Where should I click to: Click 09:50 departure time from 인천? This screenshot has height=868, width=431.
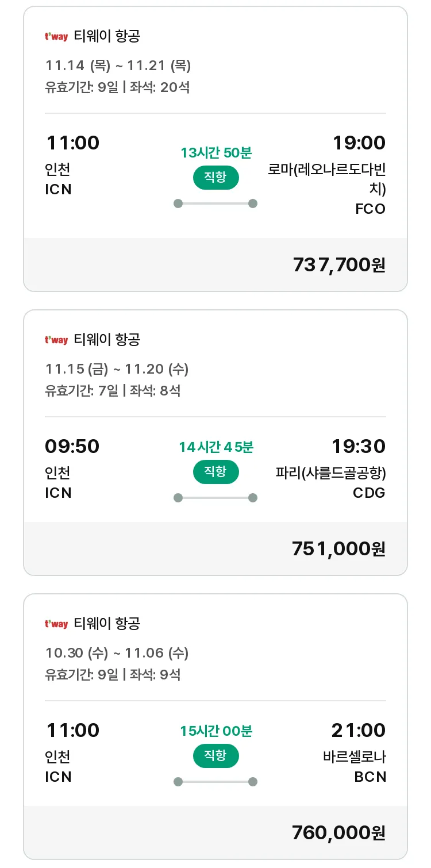tap(72, 446)
